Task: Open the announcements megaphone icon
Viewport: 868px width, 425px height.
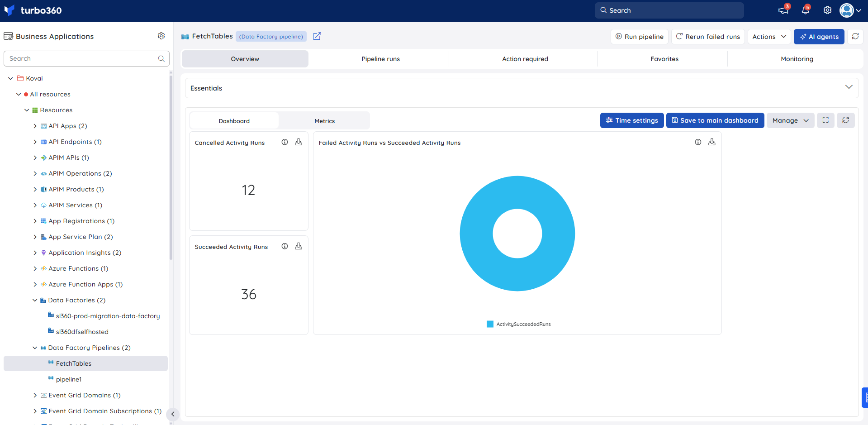Action: [x=783, y=10]
